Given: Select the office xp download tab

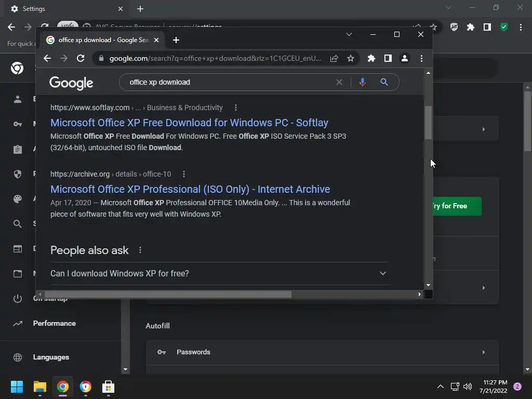Looking at the screenshot, I should [x=103, y=40].
